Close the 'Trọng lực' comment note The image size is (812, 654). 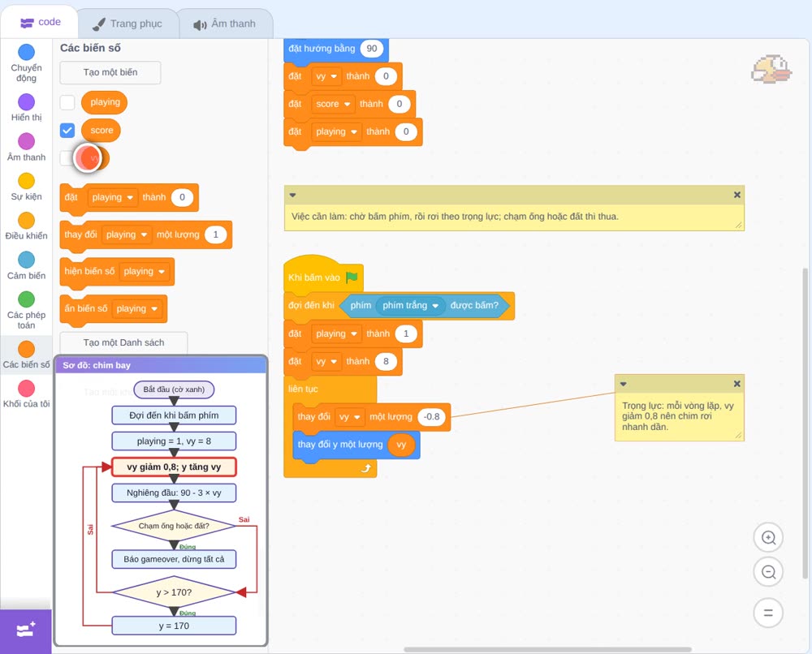737,384
